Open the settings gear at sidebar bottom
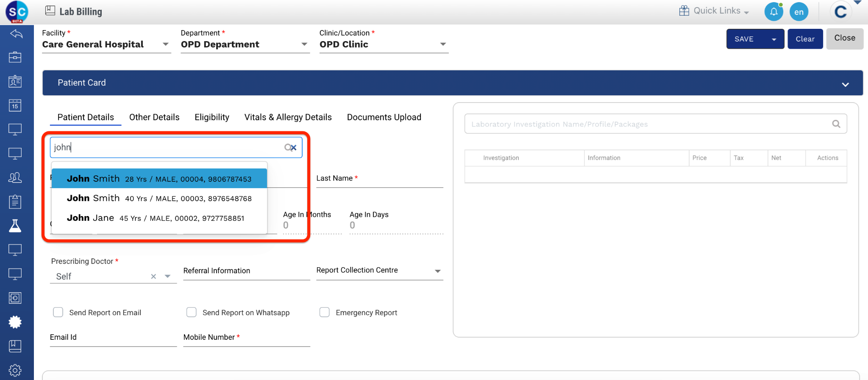 click(x=15, y=370)
